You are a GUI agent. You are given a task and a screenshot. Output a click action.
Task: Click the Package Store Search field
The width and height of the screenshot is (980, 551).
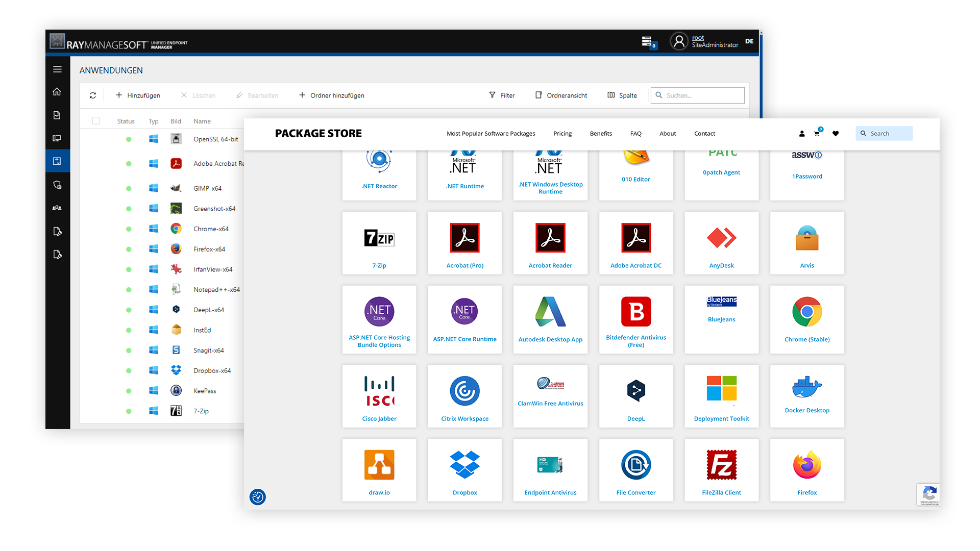click(884, 134)
